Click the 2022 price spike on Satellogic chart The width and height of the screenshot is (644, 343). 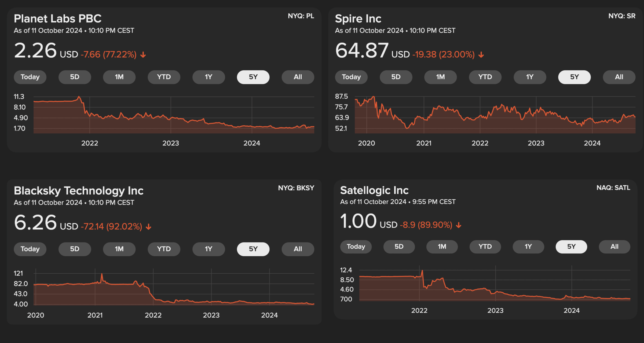422,273
